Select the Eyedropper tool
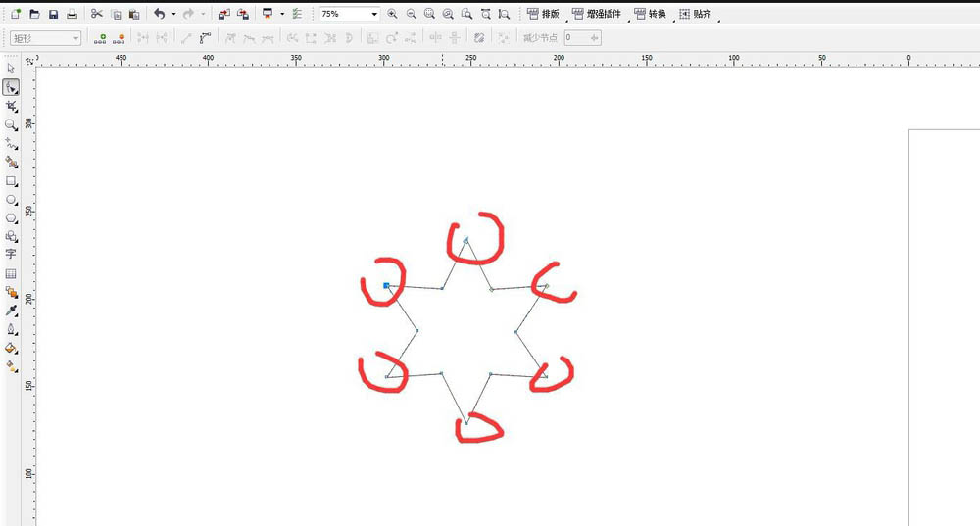980x526 pixels. (11, 311)
